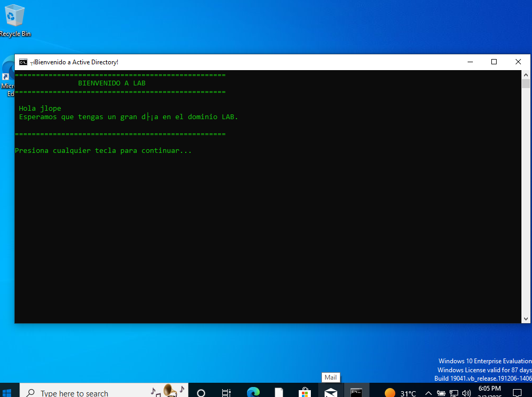This screenshot has width=532, height=397.
Task: Open the Mail app in taskbar
Action: click(x=331, y=393)
